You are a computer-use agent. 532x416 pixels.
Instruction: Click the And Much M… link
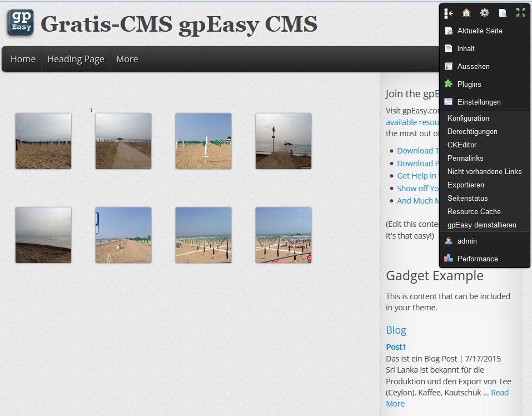(418, 201)
